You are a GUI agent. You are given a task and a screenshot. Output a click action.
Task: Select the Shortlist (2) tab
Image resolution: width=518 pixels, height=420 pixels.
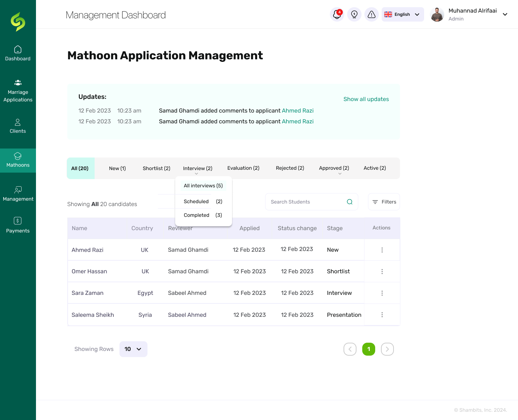pos(156,168)
